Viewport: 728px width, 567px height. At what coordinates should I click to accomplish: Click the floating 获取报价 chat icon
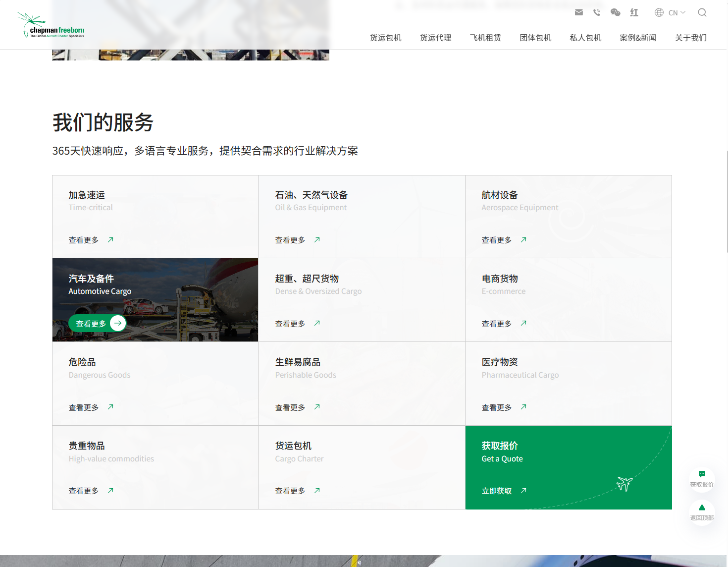[x=702, y=474]
